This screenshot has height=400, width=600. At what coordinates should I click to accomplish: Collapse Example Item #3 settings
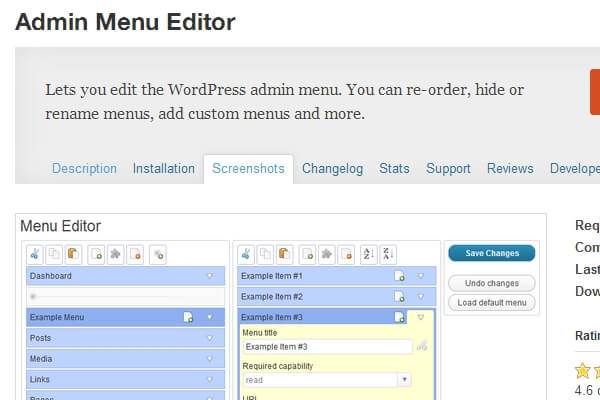pos(420,317)
